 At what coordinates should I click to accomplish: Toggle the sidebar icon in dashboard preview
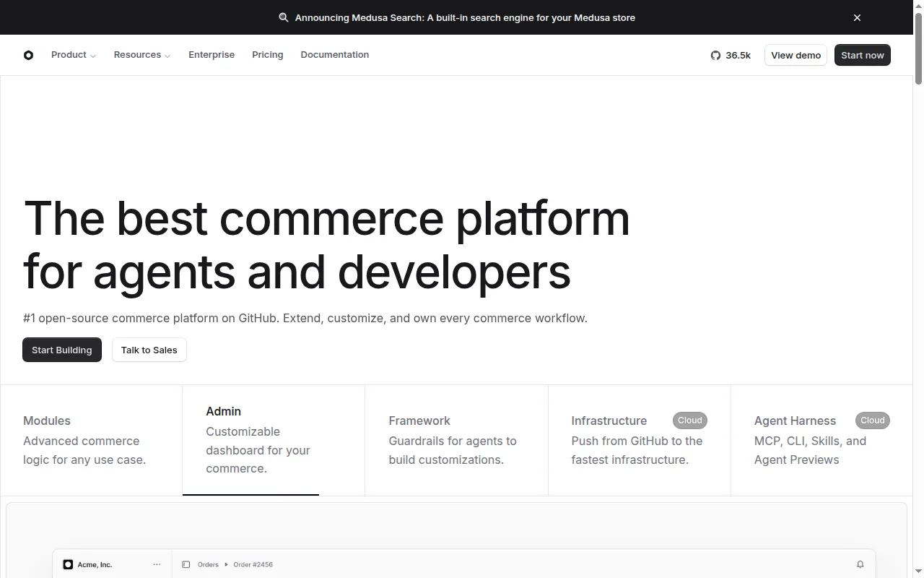click(x=186, y=564)
